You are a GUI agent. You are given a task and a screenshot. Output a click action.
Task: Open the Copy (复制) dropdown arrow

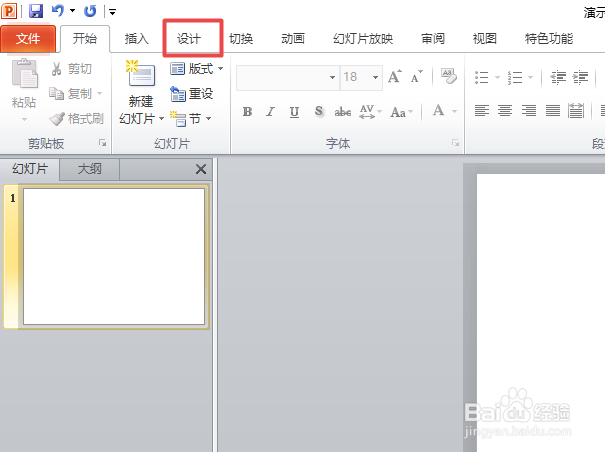click(99, 93)
